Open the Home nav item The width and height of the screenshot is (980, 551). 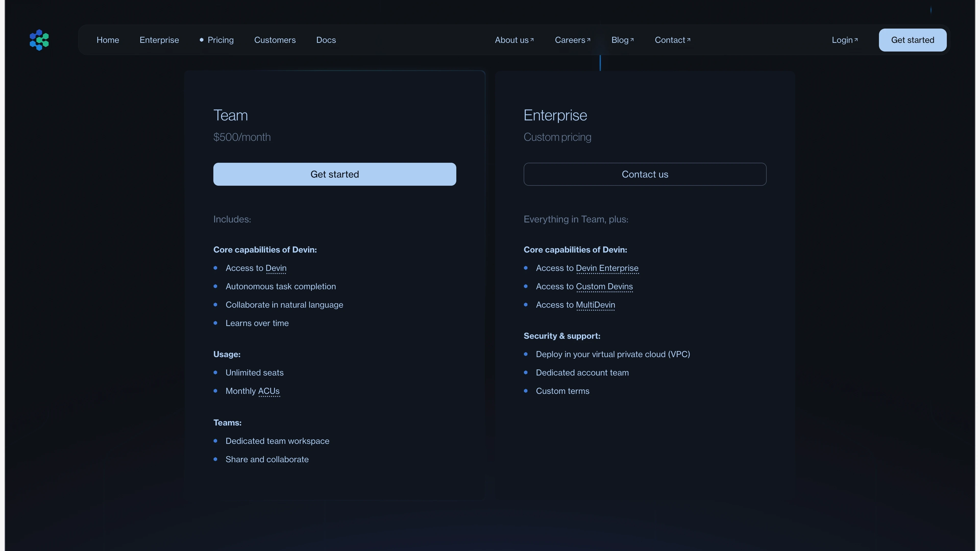click(x=108, y=40)
